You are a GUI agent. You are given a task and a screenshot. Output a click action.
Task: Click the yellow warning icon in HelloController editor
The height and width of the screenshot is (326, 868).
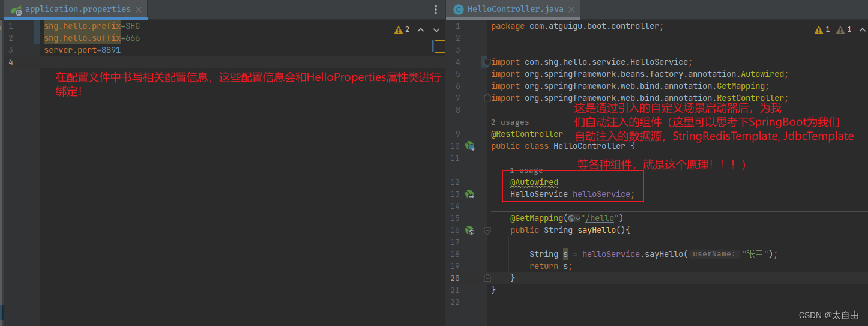(x=822, y=29)
